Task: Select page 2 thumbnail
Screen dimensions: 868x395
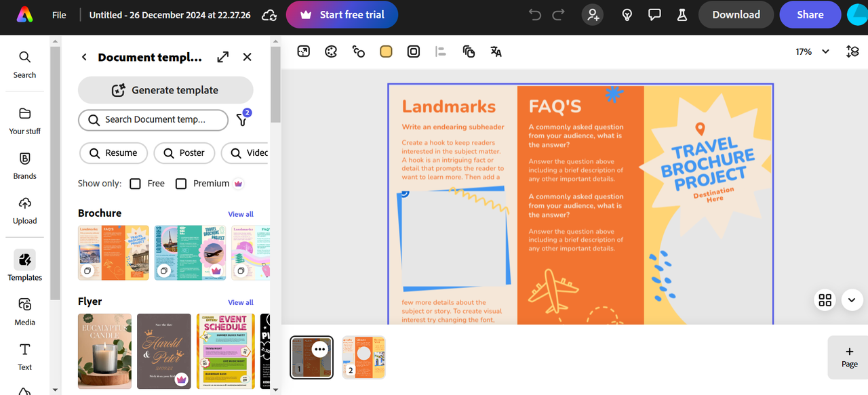Action: pos(363,357)
